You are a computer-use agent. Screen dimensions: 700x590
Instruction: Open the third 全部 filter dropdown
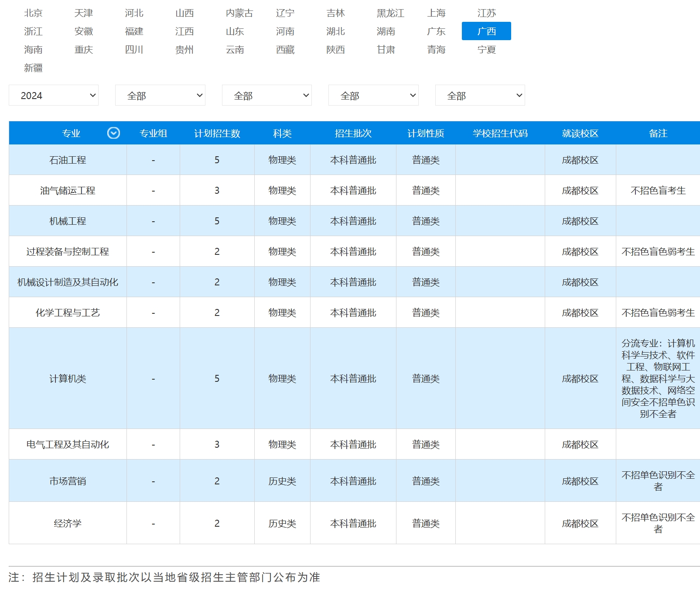[x=266, y=96]
